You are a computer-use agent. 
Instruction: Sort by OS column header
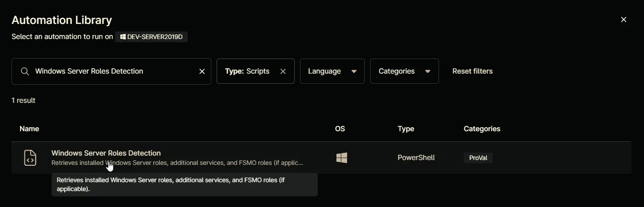click(340, 129)
